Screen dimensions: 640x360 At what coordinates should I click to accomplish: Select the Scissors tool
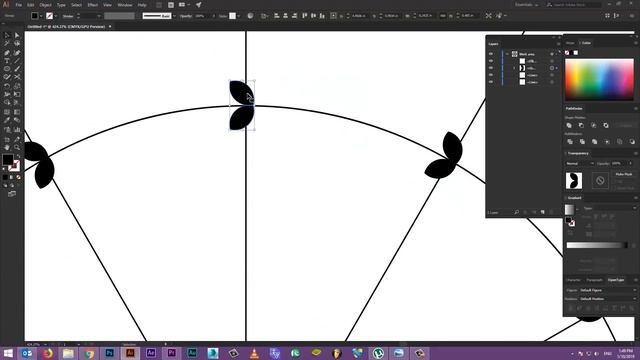tap(17, 77)
